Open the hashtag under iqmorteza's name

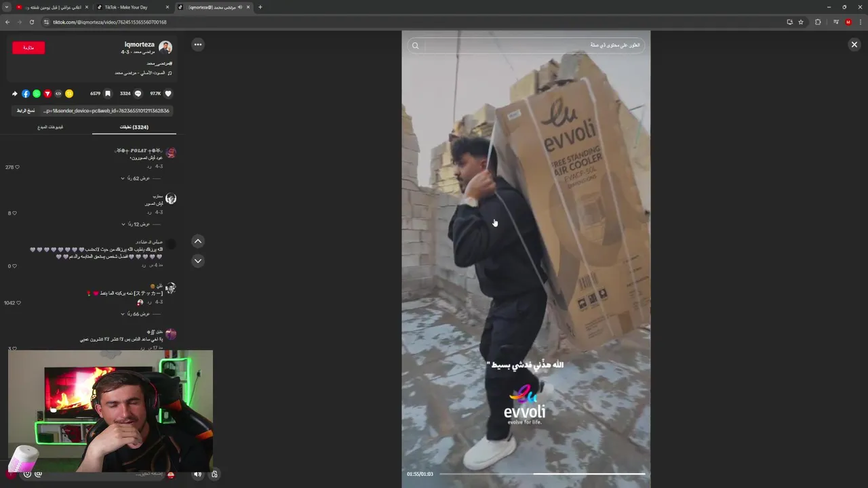coord(159,63)
